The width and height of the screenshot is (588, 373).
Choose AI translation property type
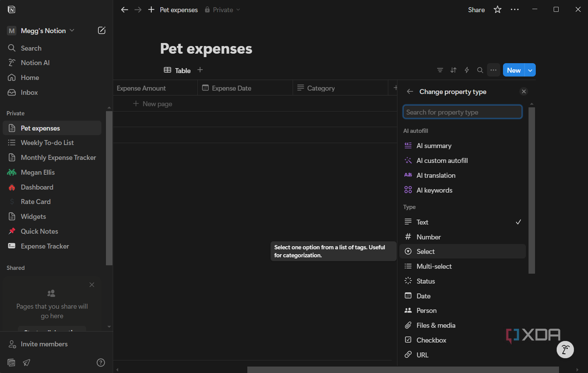click(462, 175)
